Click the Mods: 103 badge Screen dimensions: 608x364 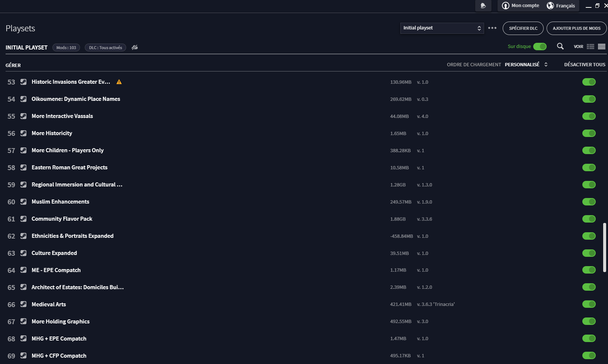66,48
